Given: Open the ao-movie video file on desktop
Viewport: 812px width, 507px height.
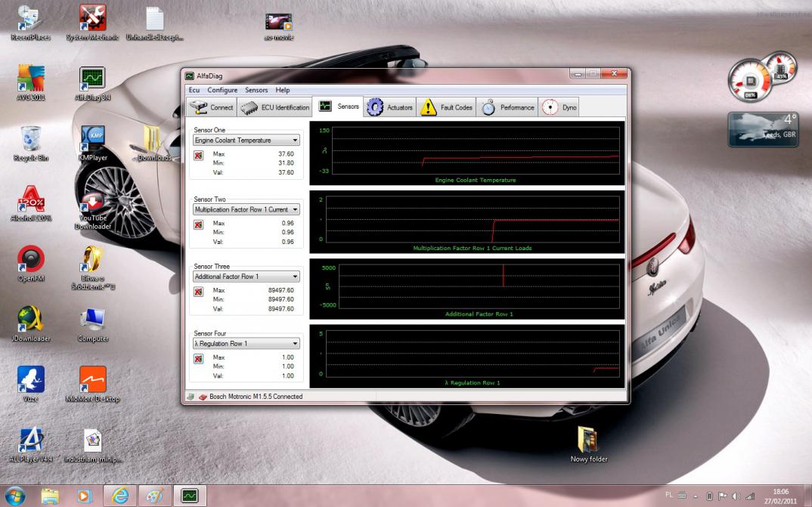Looking at the screenshot, I should point(279,26).
